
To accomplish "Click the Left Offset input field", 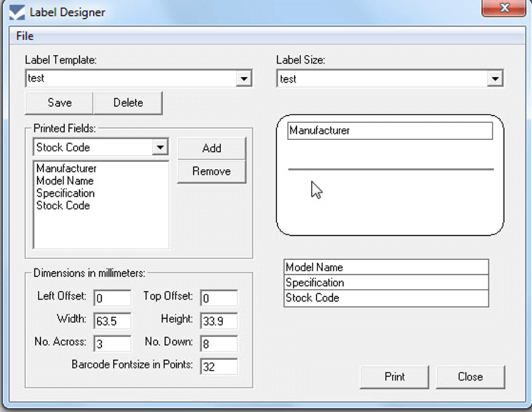I will pyautogui.click(x=112, y=298).
